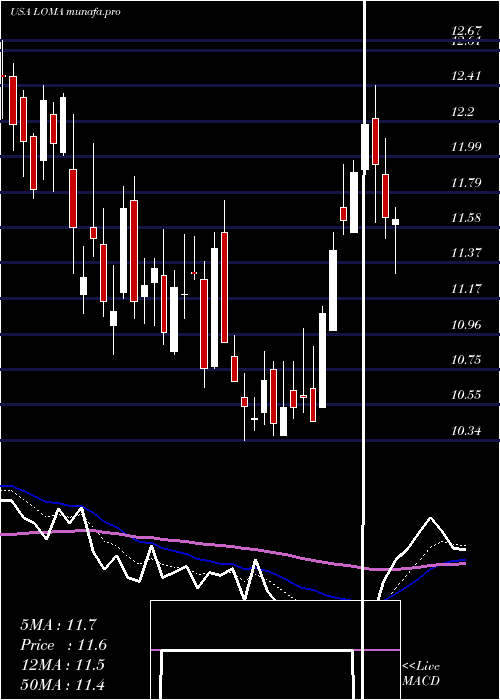Click the '5MA : 11.7' indicator value
The image size is (500, 700).
click(x=58, y=625)
